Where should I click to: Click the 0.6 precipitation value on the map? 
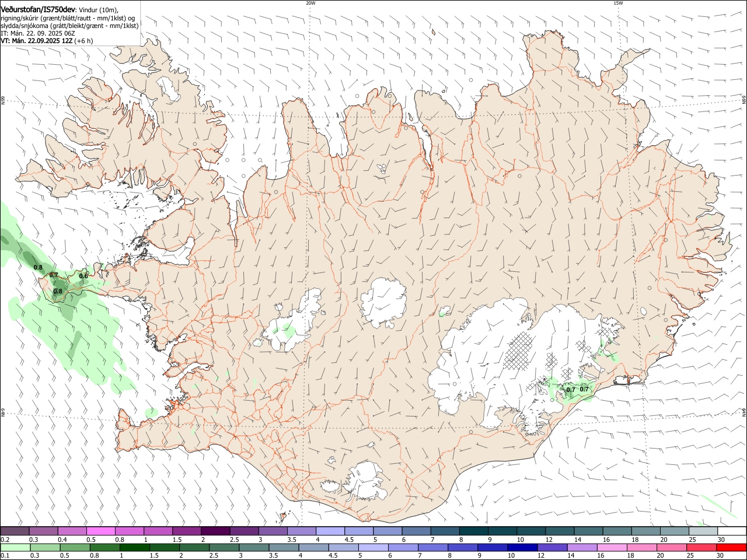(83, 276)
